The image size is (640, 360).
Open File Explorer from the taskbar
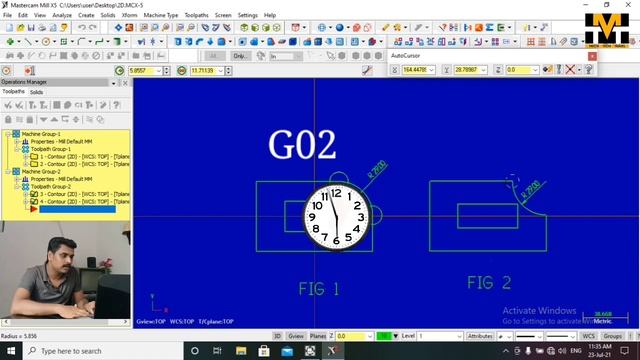tap(241, 351)
